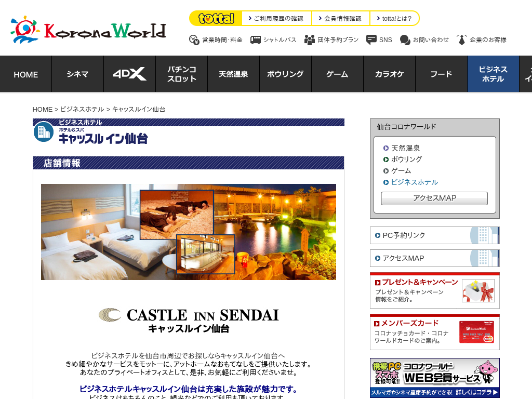Click the red arrow icon beside プレゼント&キャンペーン
This screenshot has width=532, height=399.
(378, 283)
